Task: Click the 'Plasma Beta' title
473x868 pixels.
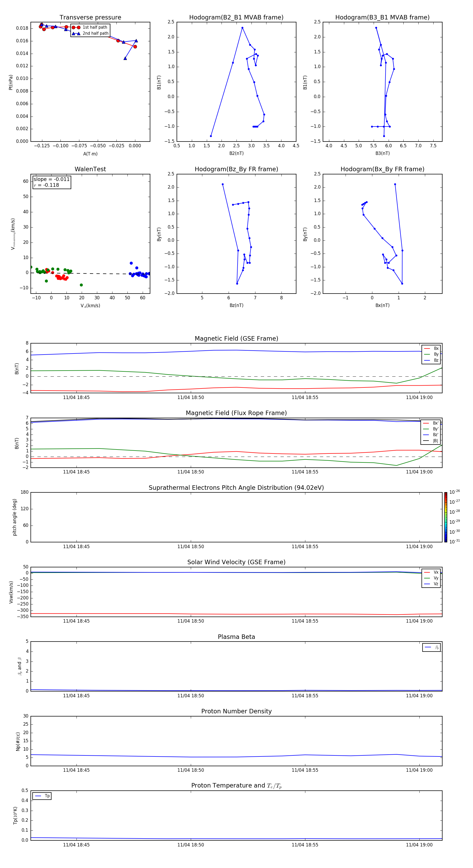Action: [236, 637]
